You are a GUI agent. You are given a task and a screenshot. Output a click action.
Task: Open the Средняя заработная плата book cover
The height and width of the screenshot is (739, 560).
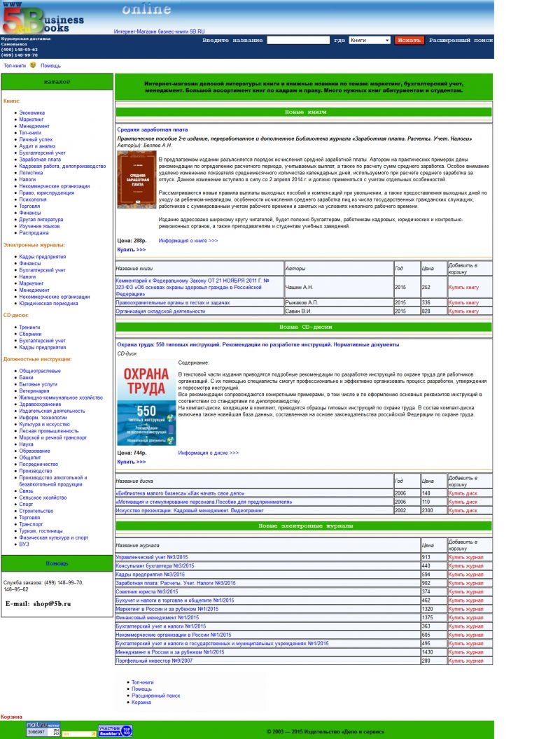[136, 179]
